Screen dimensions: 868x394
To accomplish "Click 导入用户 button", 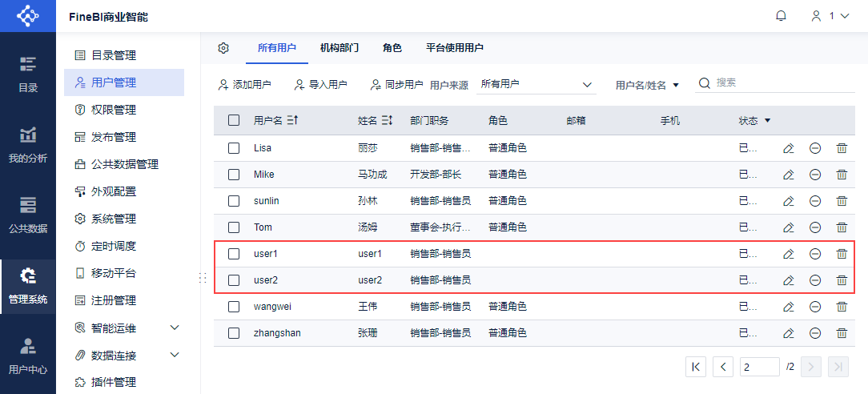I will pyautogui.click(x=320, y=84).
